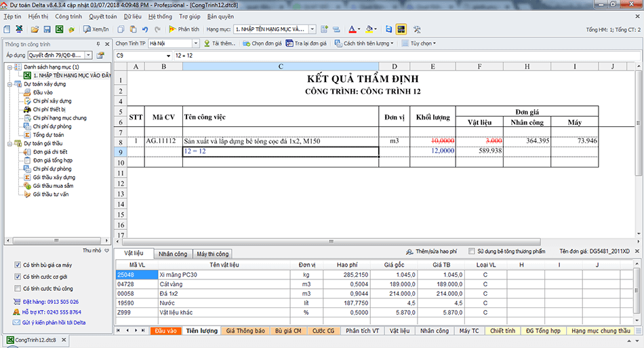Open the Áp dụng Quyết định dropdown

88,55
